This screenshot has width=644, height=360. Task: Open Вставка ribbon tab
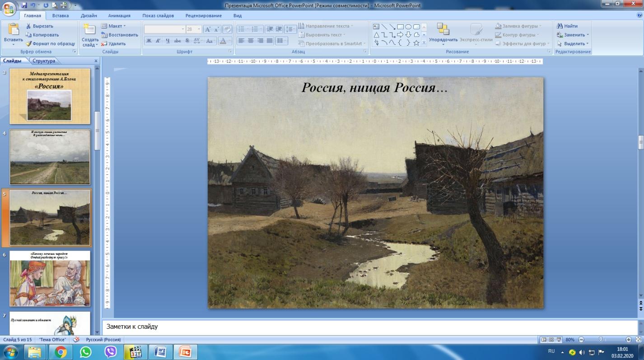tap(60, 15)
